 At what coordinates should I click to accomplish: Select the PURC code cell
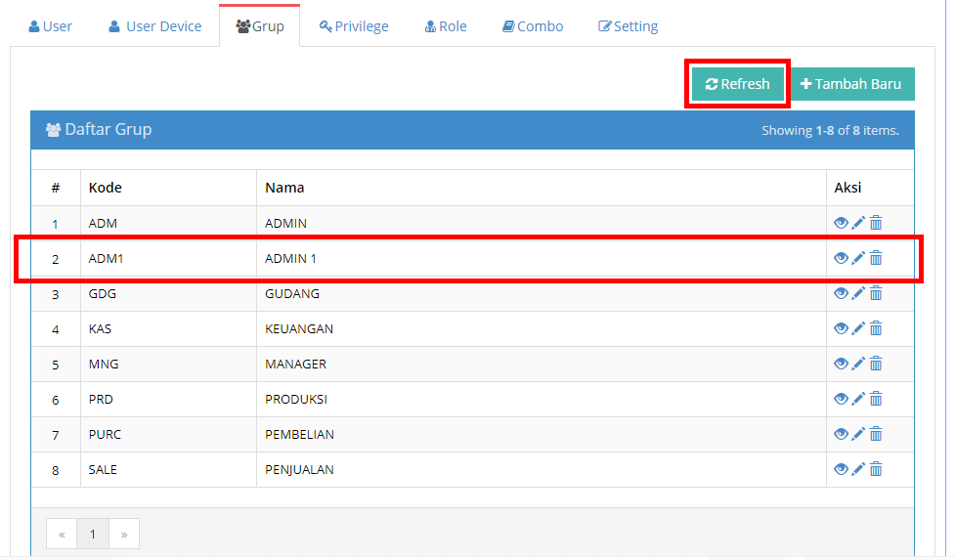pyautogui.click(x=168, y=435)
